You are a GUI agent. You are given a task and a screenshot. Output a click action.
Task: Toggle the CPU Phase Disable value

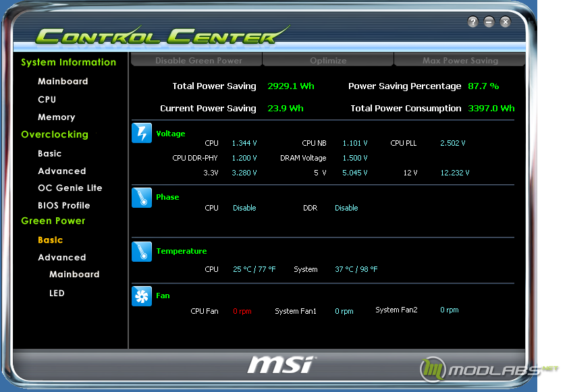(244, 208)
